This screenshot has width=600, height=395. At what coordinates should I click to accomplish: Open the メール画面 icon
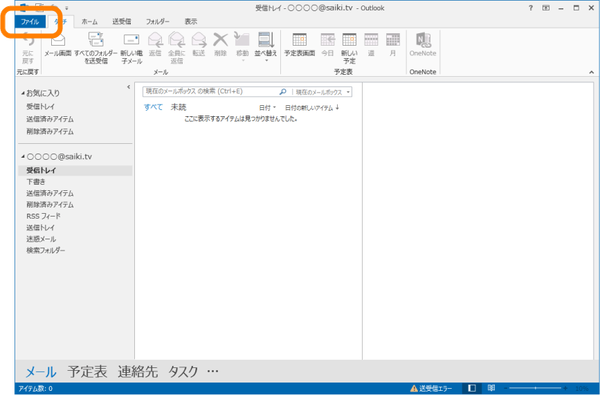[58, 45]
